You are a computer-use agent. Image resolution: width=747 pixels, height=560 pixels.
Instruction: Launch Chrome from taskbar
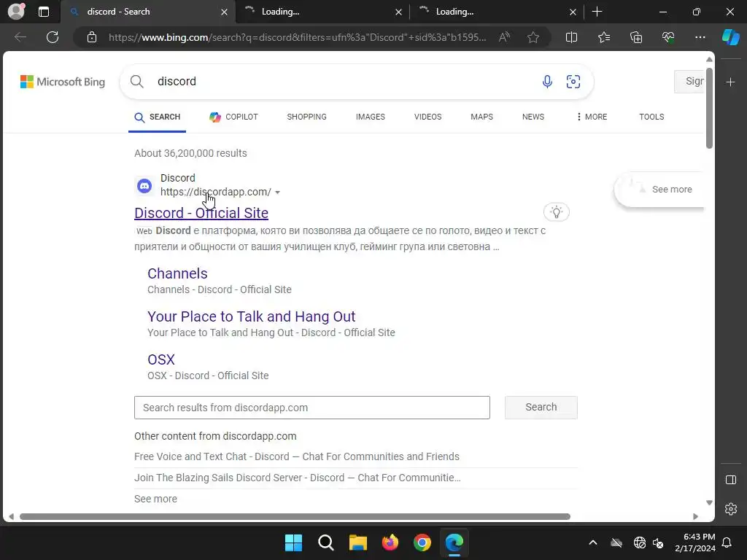point(422,542)
